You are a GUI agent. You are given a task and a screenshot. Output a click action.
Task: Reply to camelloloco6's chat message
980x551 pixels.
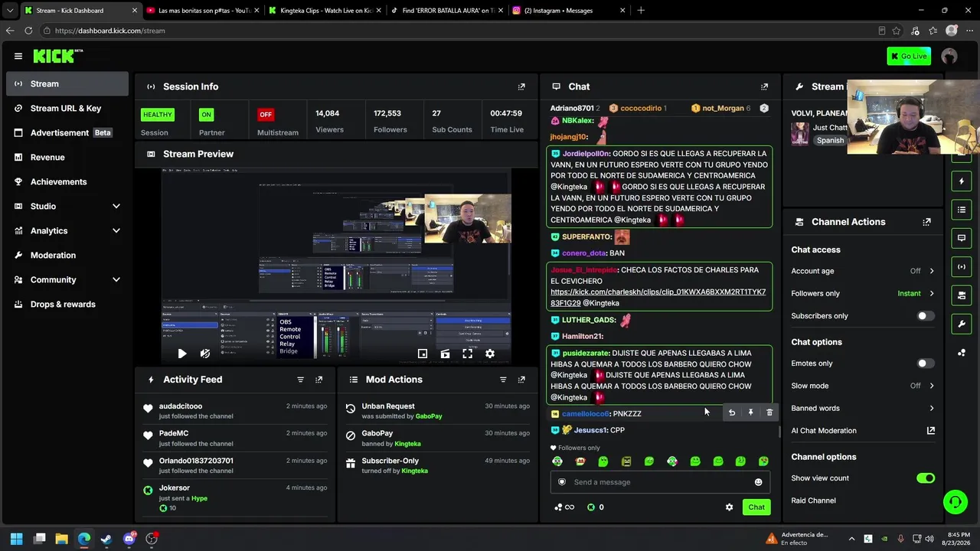(x=731, y=412)
